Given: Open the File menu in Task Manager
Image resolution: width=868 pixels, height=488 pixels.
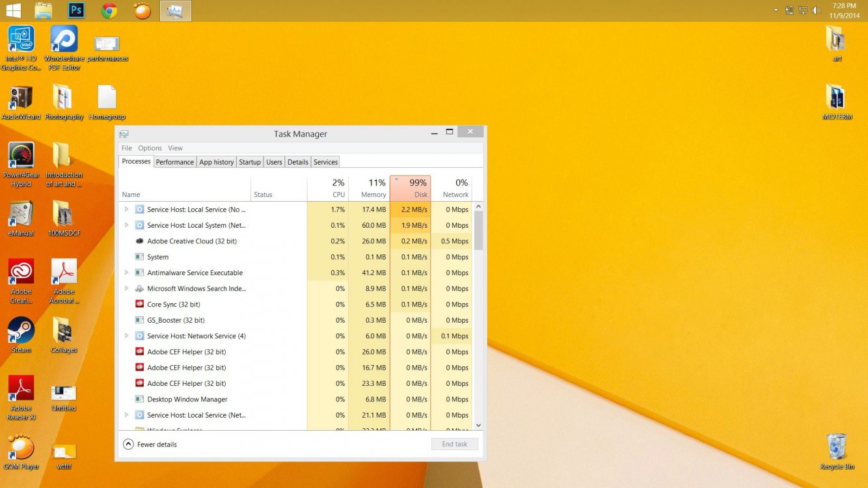Looking at the screenshot, I should pos(127,148).
